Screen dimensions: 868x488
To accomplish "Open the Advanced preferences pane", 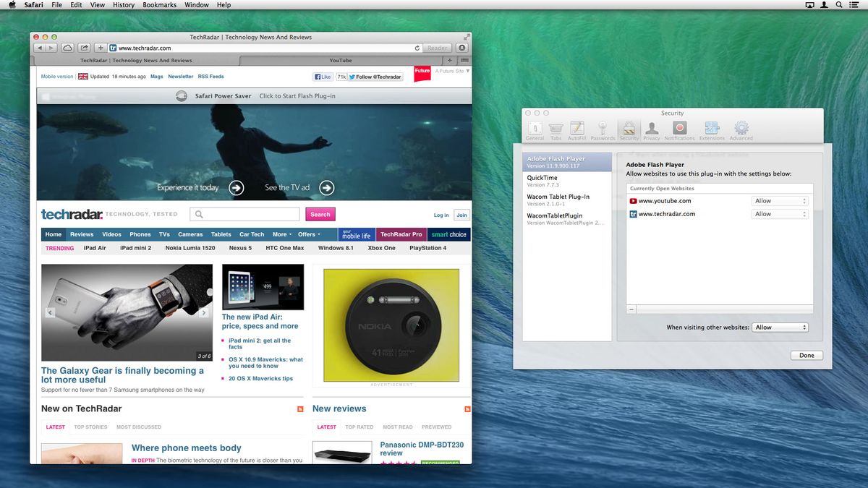I will click(741, 129).
